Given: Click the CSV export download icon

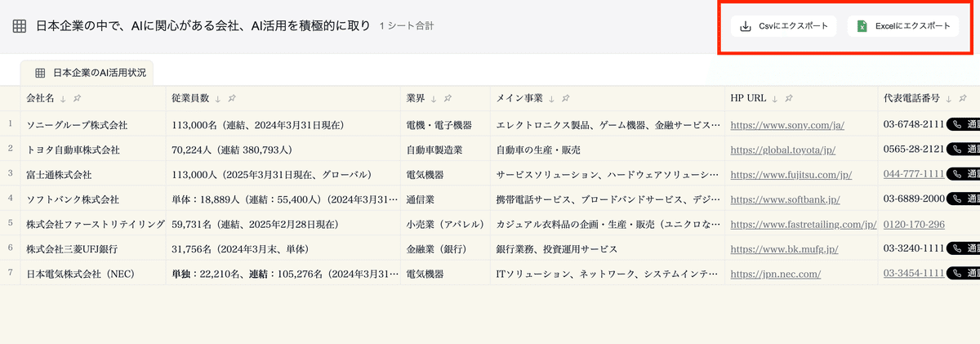Looking at the screenshot, I should click(745, 26).
